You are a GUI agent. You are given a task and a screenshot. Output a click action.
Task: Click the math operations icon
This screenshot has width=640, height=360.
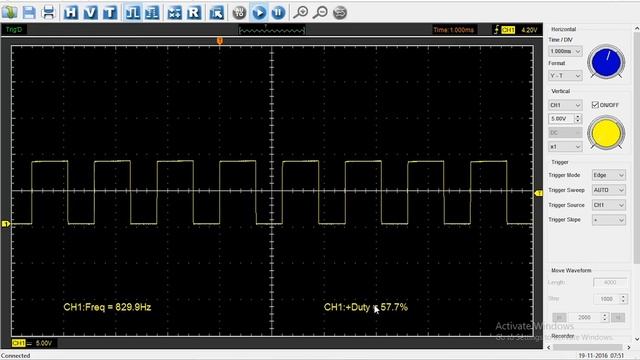coord(174,13)
